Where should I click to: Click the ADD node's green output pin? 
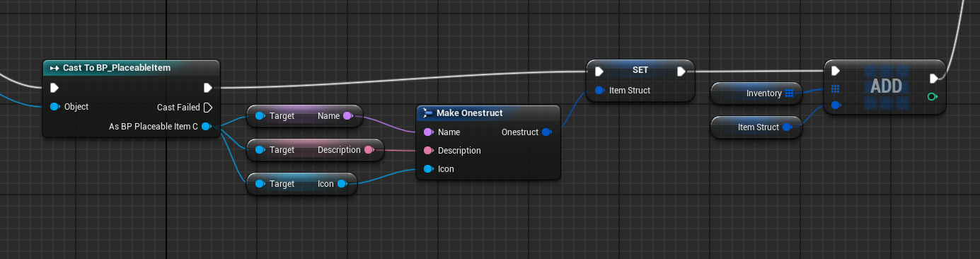933,97
